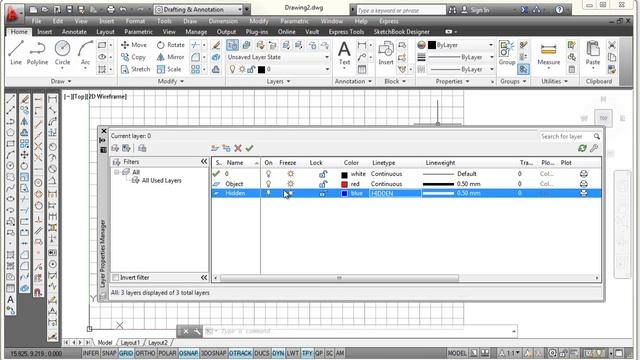Refresh the layer list
640x360 pixels.
[x=582, y=148]
